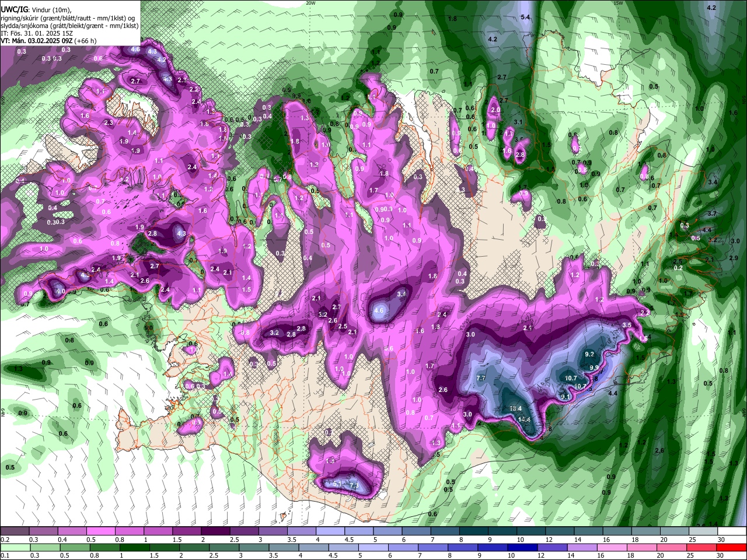
Task: Select the rain legend swatch between 3.5 and 4
Action: (x=283, y=547)
